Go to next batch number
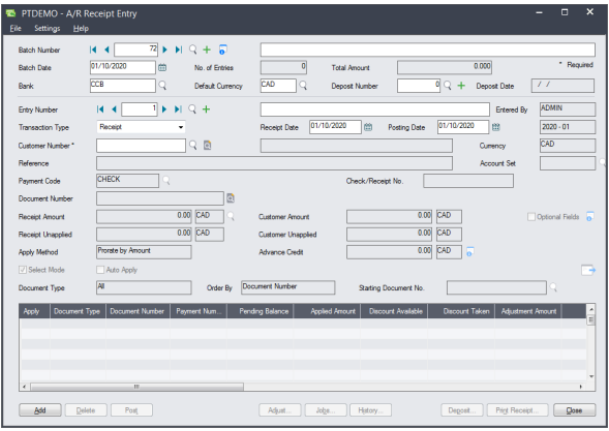This screenshot has height=431, width=609. [165, 50]
